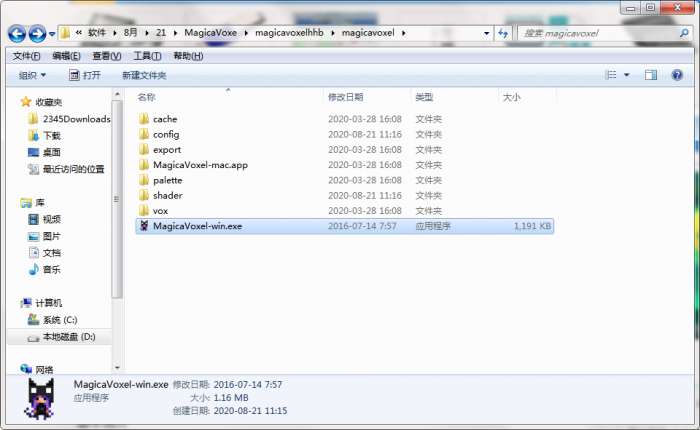This screenshot has height=430, width=700.
Task: Open the 编辑(E) menu
Action: [67, 56]
